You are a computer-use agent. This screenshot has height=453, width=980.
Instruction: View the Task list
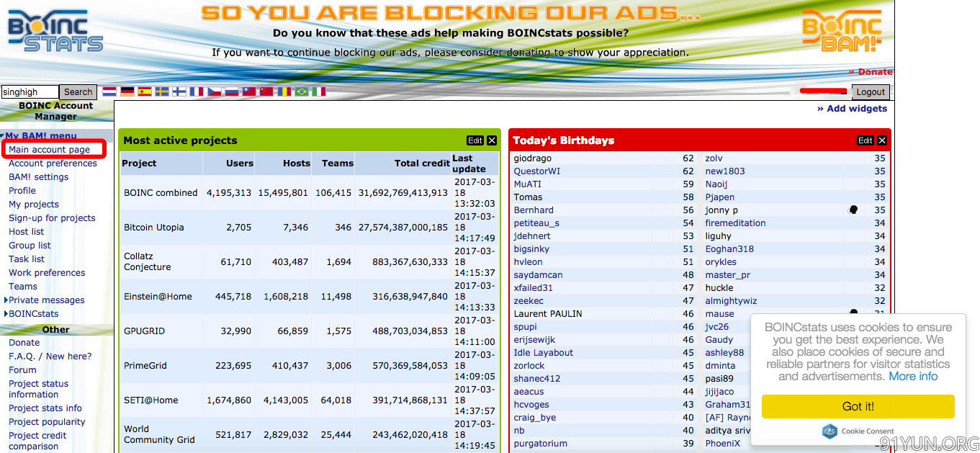[27, 259]
